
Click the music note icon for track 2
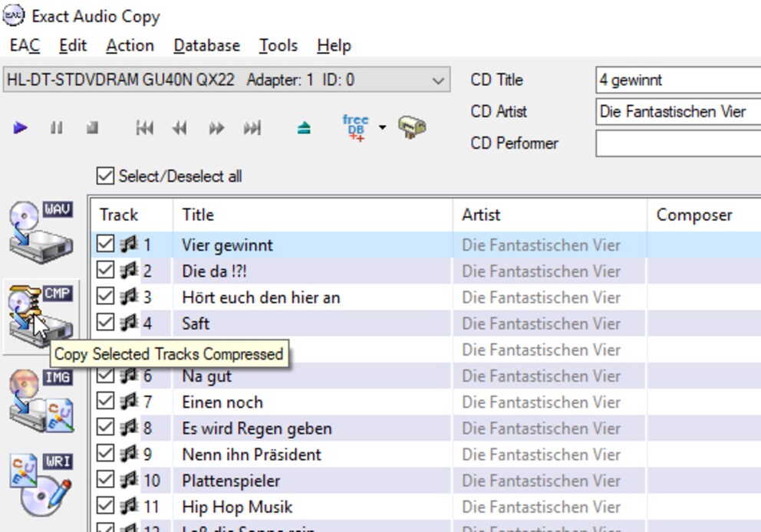[x=129, y=271]
